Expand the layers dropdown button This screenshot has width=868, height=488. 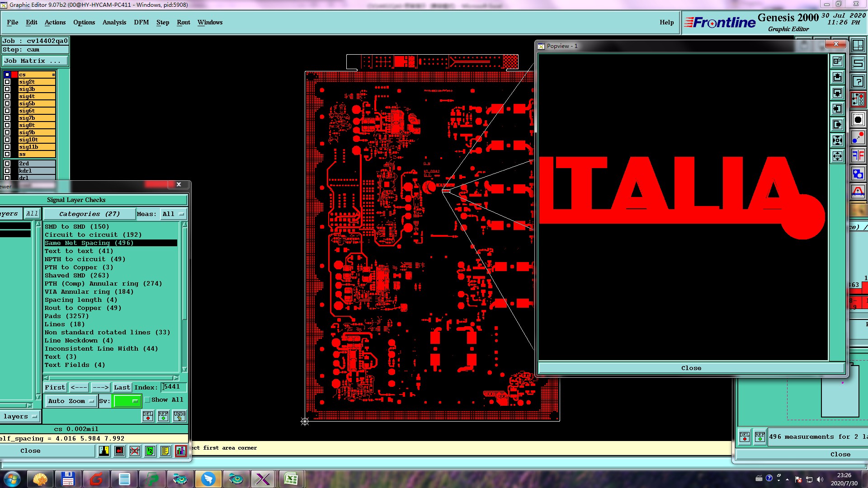(20, 417)
